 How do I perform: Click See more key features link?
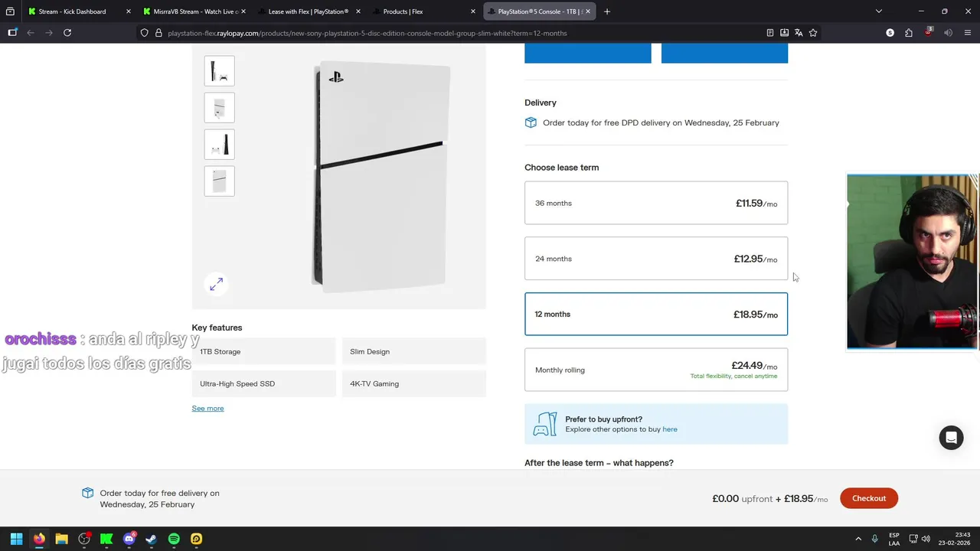[x=207, y=408]
